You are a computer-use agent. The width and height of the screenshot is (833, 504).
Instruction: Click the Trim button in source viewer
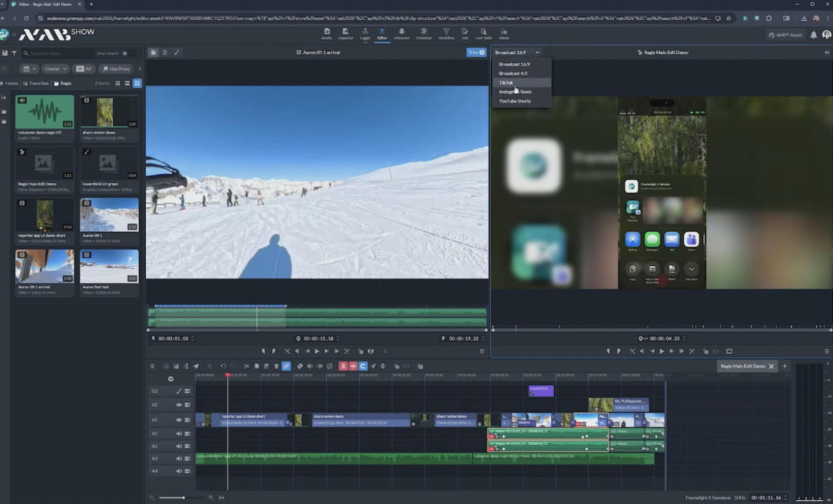coord(476,52)
